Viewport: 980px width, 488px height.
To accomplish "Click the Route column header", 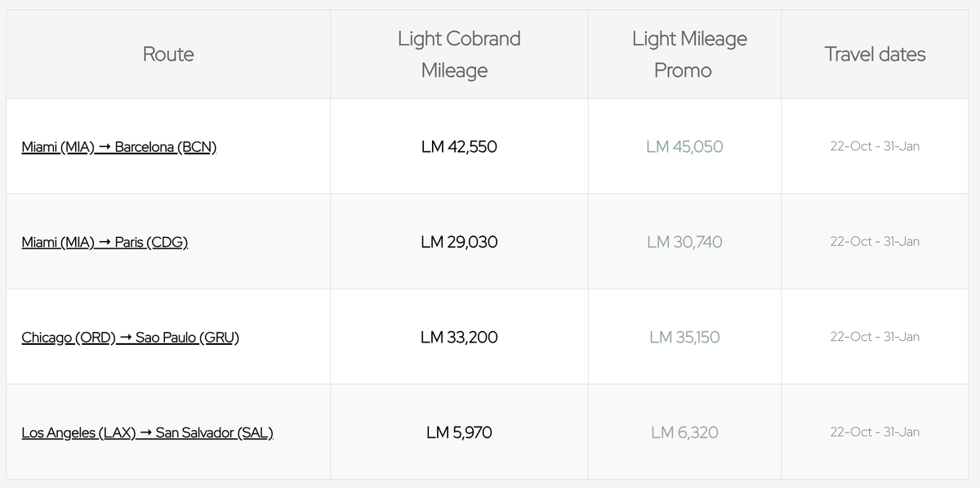I will [x=168, y=54].
